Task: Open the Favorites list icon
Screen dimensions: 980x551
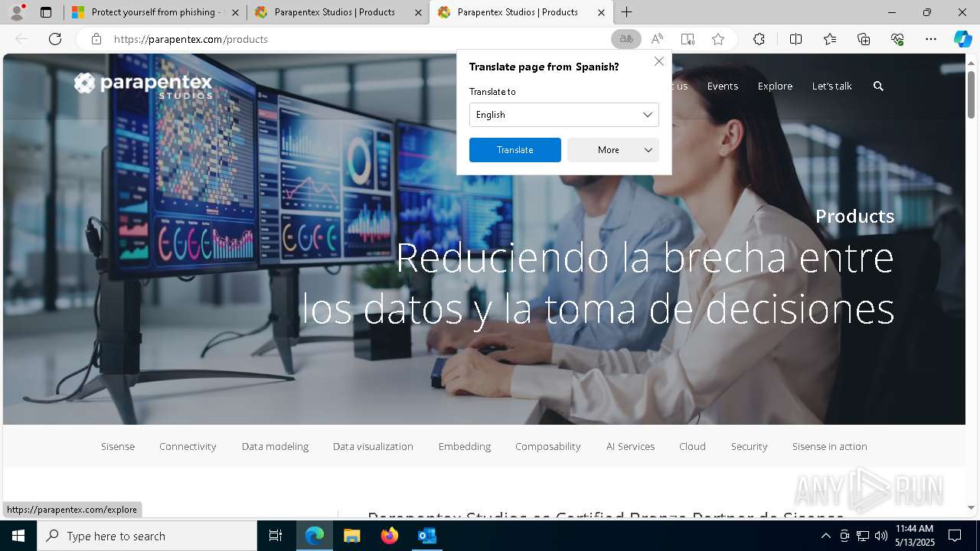Action: 830,39
